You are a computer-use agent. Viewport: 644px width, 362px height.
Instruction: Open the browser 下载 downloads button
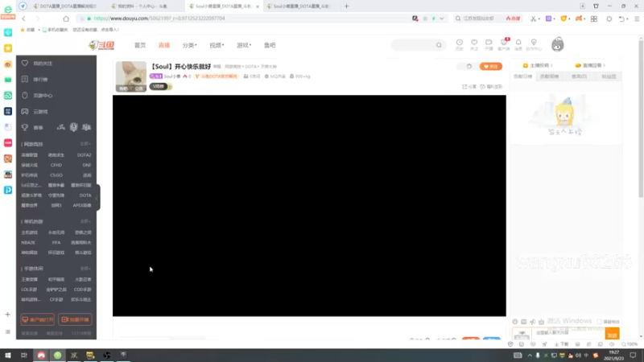point(561,344)
